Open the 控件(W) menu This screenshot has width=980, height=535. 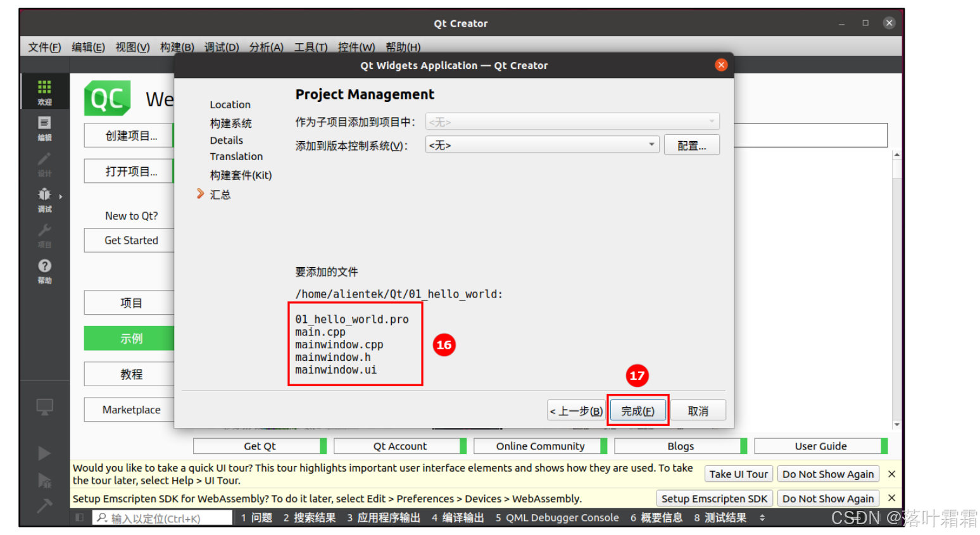pos(356,47)
